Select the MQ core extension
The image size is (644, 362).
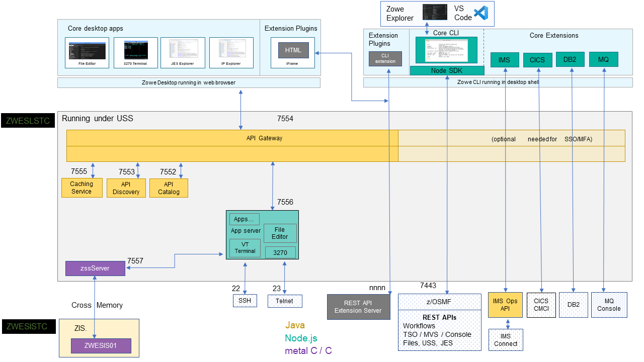coord(604,59)
